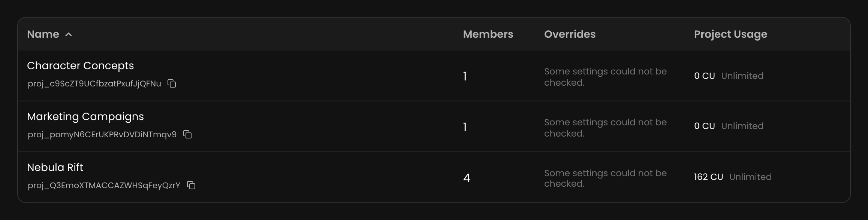Screen dimensions: 868x220
Task: Select project ID proj_c9ScZT9UCfbzatPxufJjQFNu text
Action: click(94, 84)
